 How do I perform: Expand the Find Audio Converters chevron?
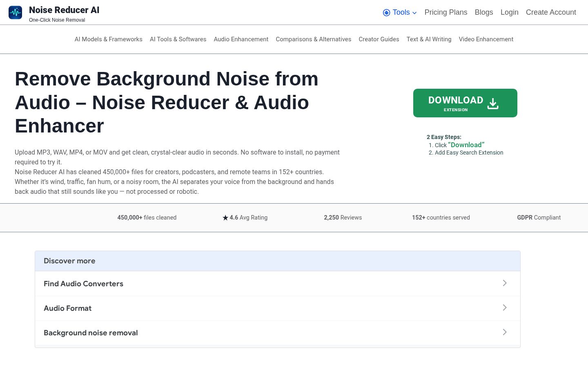pos(505,283)
